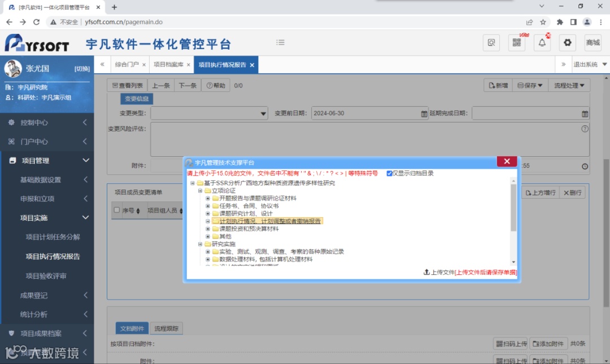
Task: Switch to the 项目档案库 tab
Action: point(168,64)
